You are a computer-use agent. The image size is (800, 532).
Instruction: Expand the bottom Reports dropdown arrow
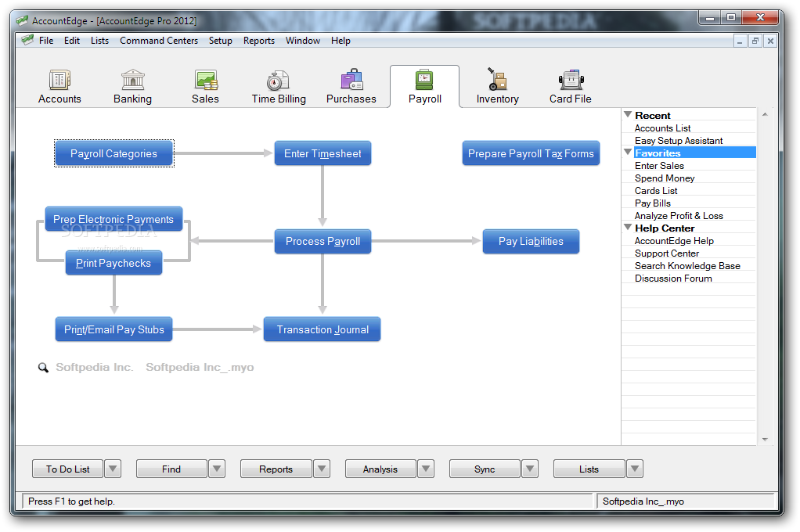coord(322,469)
